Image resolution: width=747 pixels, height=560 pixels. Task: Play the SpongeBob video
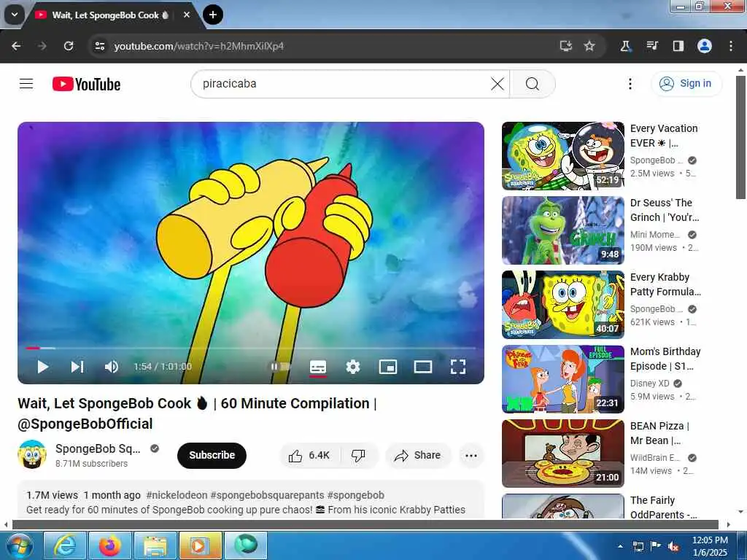(x=43, y=367)
